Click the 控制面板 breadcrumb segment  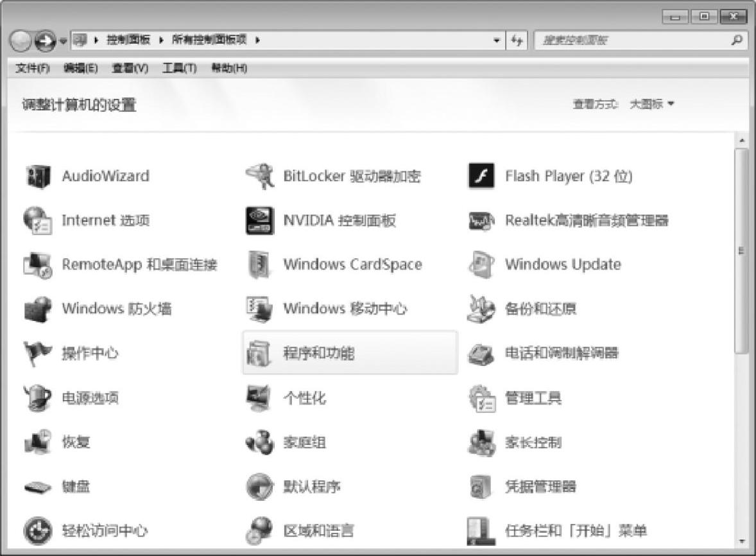(128, 40)
